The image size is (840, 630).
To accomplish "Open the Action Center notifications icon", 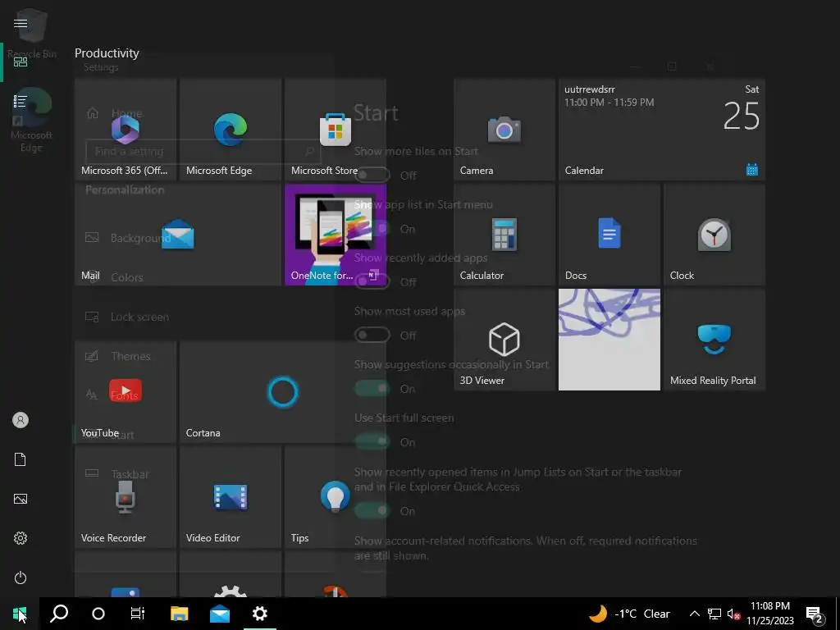I will pyautogui.click(x=815, y=614).
